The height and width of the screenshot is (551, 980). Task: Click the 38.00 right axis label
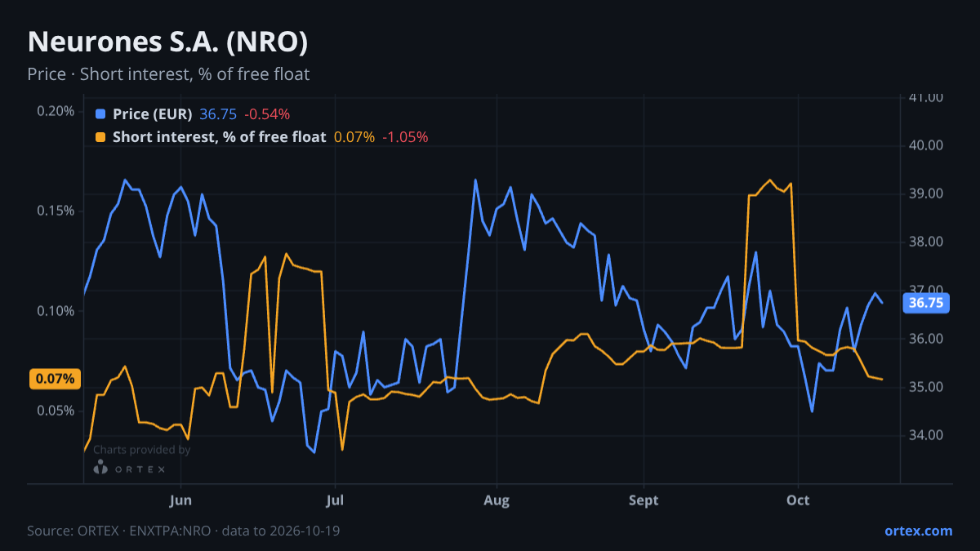pyautogui.click(x=926, y=242)
